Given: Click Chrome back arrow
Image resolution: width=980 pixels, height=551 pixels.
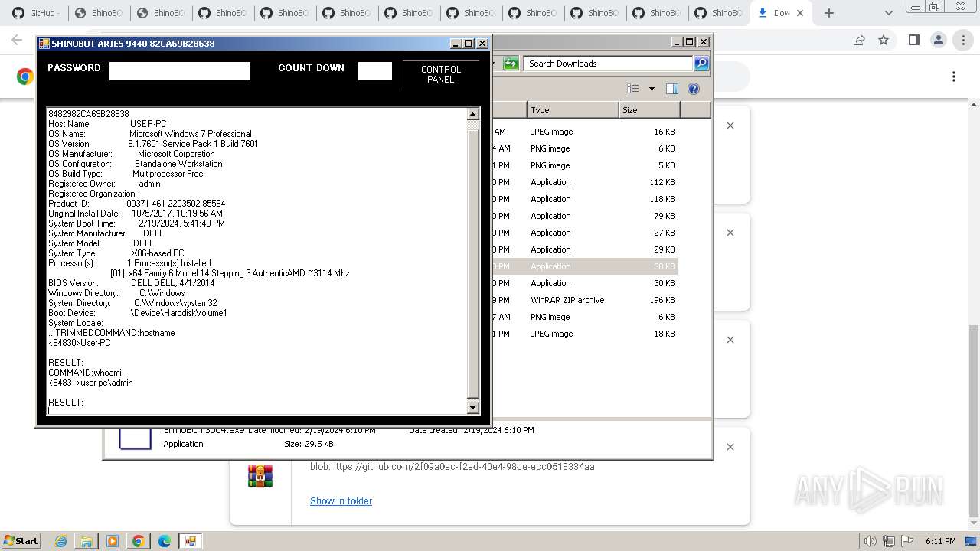Looking at the screenshot, I should tap(17, 40).
